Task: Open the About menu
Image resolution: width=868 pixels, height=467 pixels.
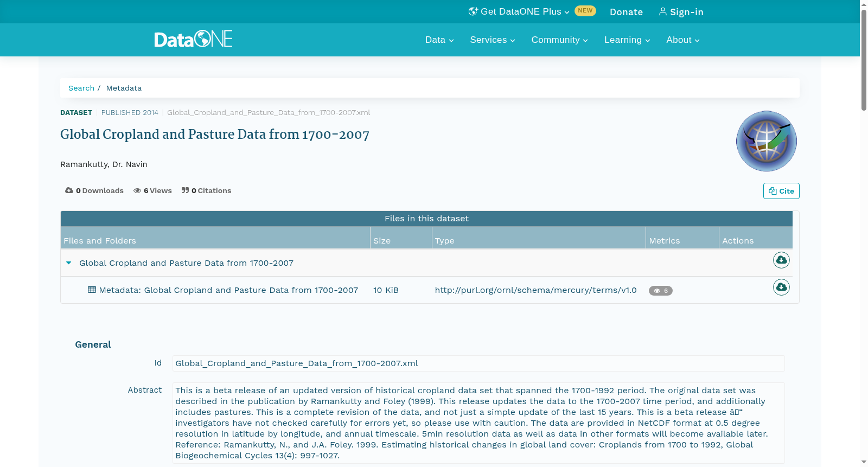Action: (x=683, y=40)
